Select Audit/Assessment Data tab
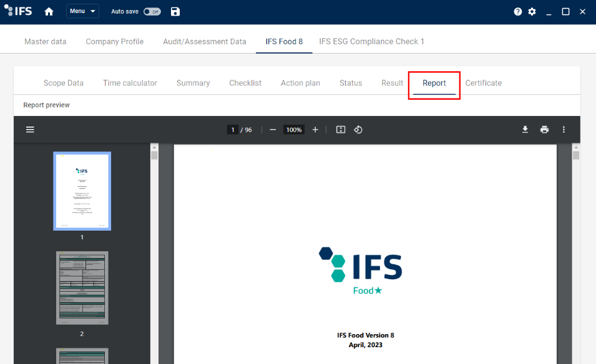 [x=205, y=41]
